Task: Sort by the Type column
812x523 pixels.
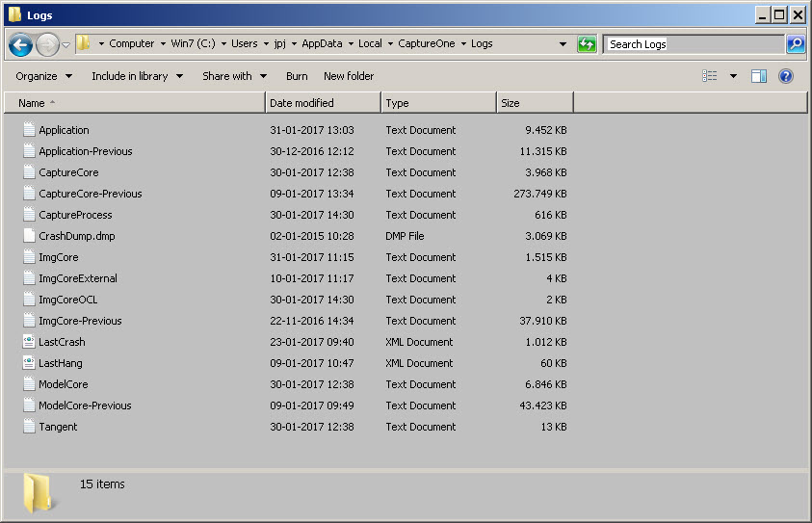Action: point(438,102)
